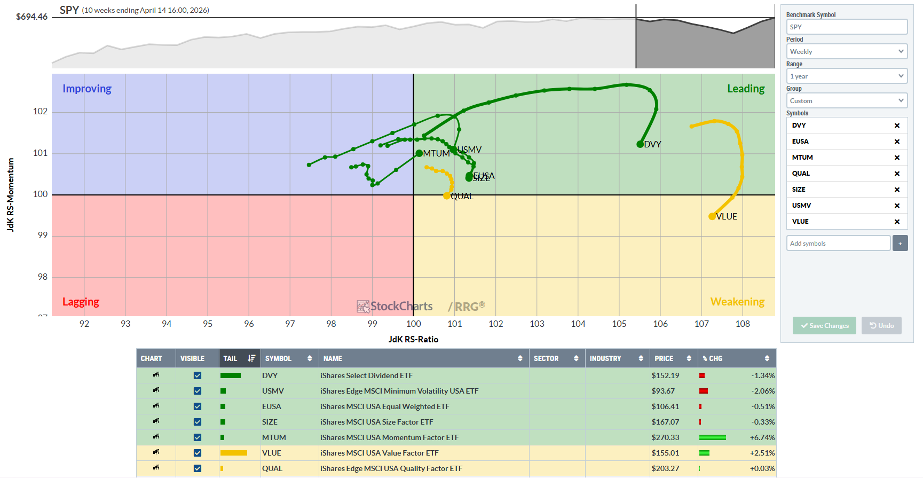Image resolution: width=924 pixels, height=478 pixels.
Task: Click the +6.74% change value
Action: [x=763, y=437]
